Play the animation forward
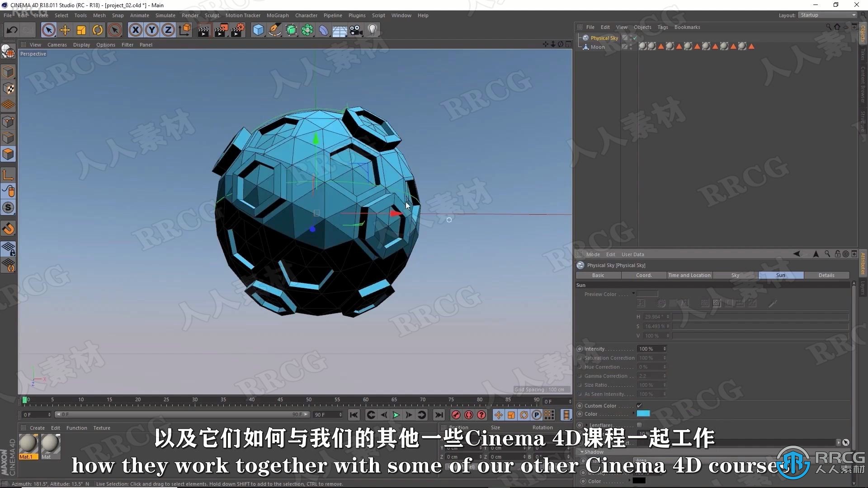 [396, 415]
